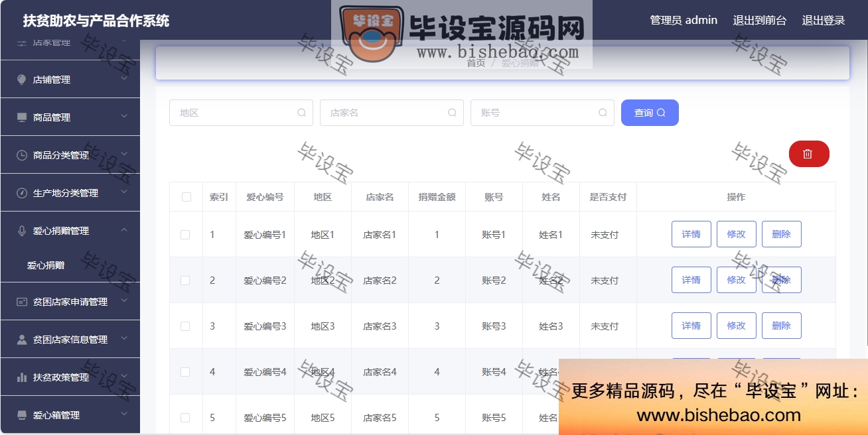Click 删除 for row 爱心编号1
Screen dimensions: 868x435
point(782,234)
